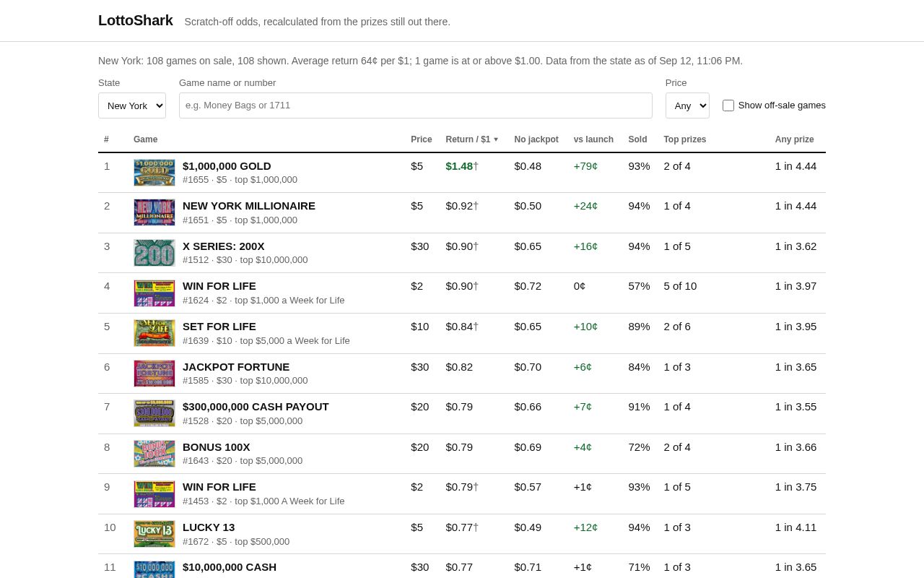The height and width of the screenshot is (578, 924).
Task: Click "5 of 10" top prizes cell
Action: (680, 286)
